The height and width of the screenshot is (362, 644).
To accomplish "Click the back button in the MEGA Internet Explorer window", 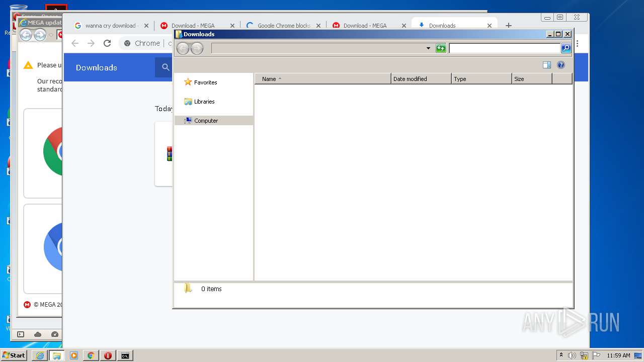I will pyautogui.click(x=26, y=35).
